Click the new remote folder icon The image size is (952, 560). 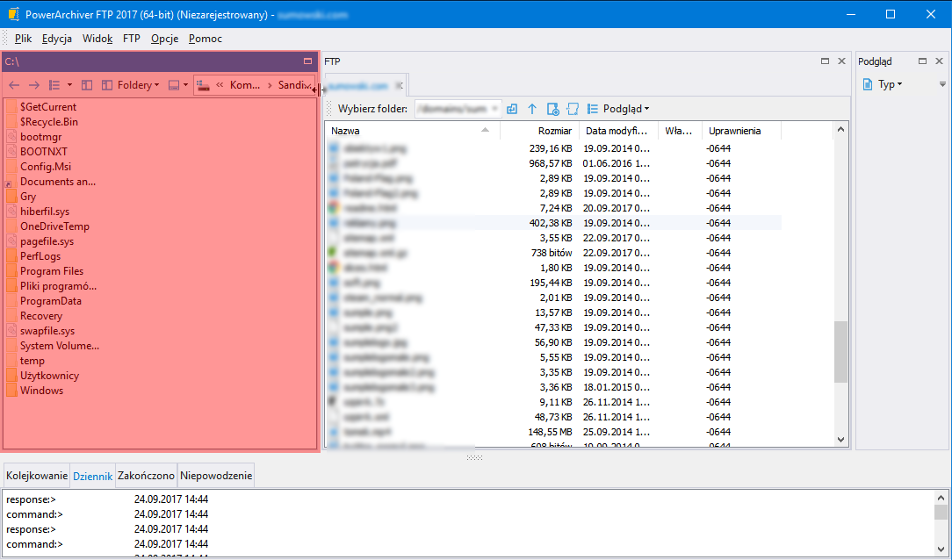(573, 109)
